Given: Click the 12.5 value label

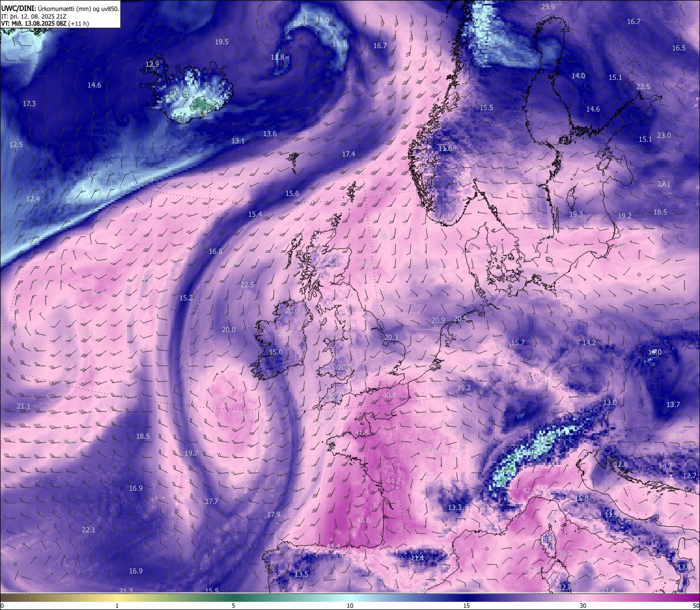Looking at the screenshot, I should pos(16,145).
